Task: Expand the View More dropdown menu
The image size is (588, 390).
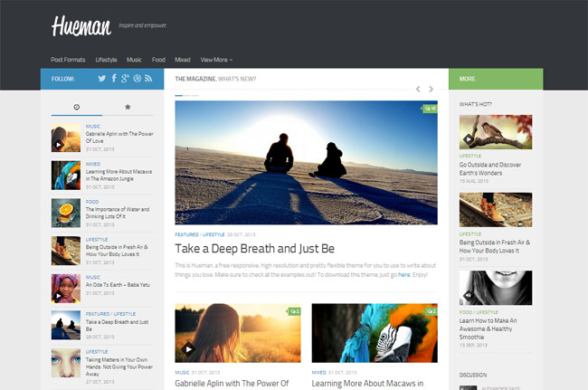Action: [x=216, y=60]
